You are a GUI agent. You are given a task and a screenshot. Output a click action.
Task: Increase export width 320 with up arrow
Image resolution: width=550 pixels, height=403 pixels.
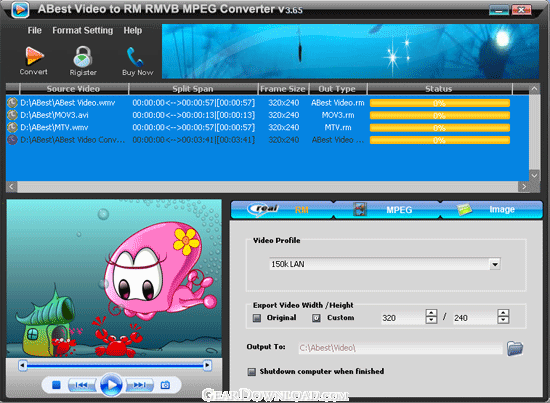click(431, 313)
